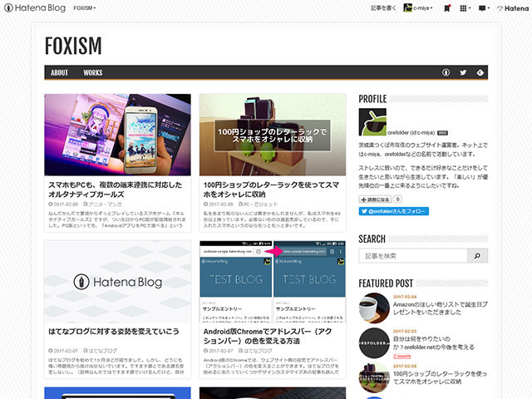Click the subscriber count 9 badge
Viewport: 532px width, 399px height.
pyautogui.click(x=397, y=199)
